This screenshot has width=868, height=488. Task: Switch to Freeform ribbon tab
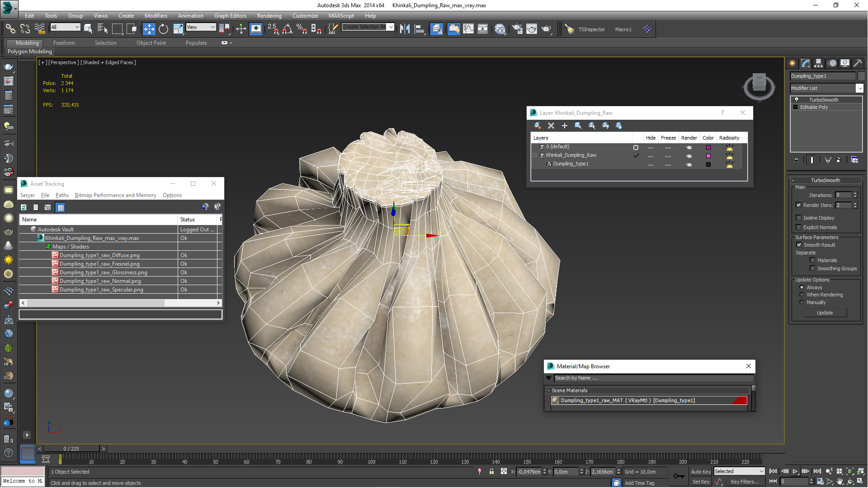[x=64, y=43]
